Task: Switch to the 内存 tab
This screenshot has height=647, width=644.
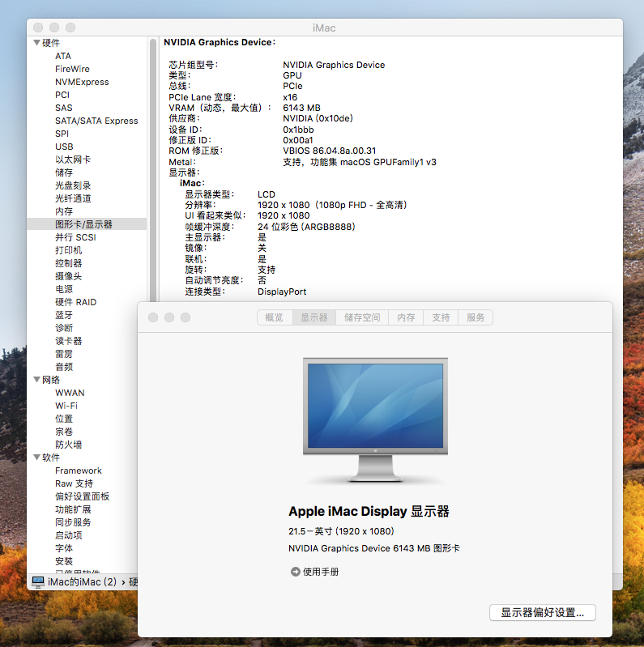Action: tap(406, 317)
